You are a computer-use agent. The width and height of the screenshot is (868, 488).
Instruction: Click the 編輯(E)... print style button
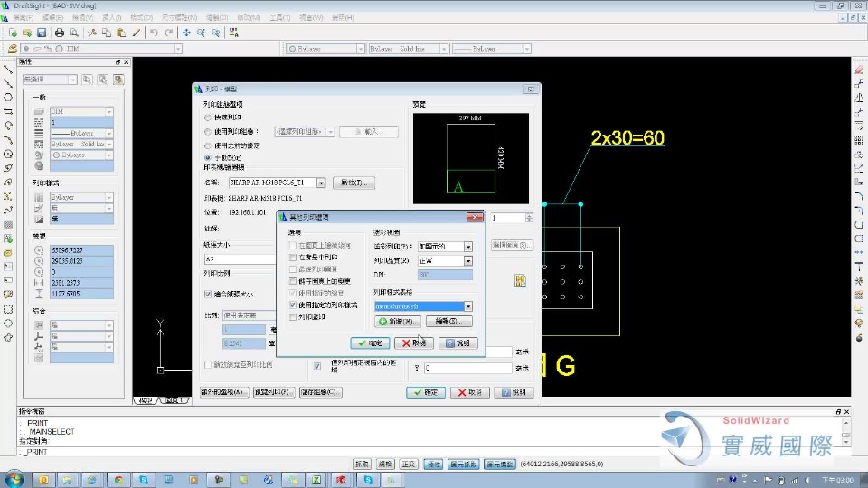(x=448, y=322)
